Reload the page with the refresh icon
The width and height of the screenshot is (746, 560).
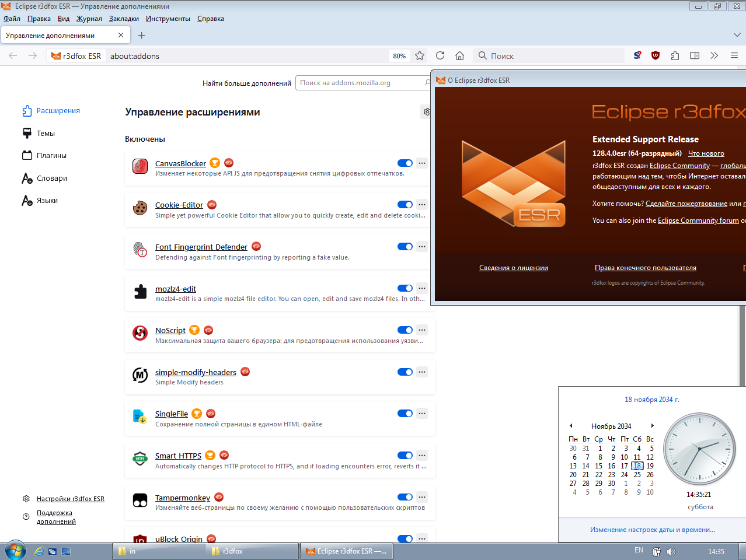coord(440,56)
